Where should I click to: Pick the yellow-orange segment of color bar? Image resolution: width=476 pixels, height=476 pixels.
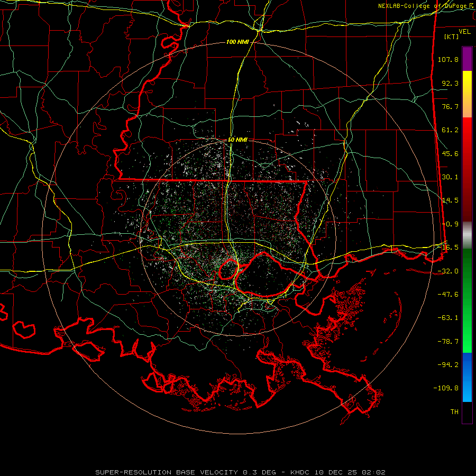[467, 94]
